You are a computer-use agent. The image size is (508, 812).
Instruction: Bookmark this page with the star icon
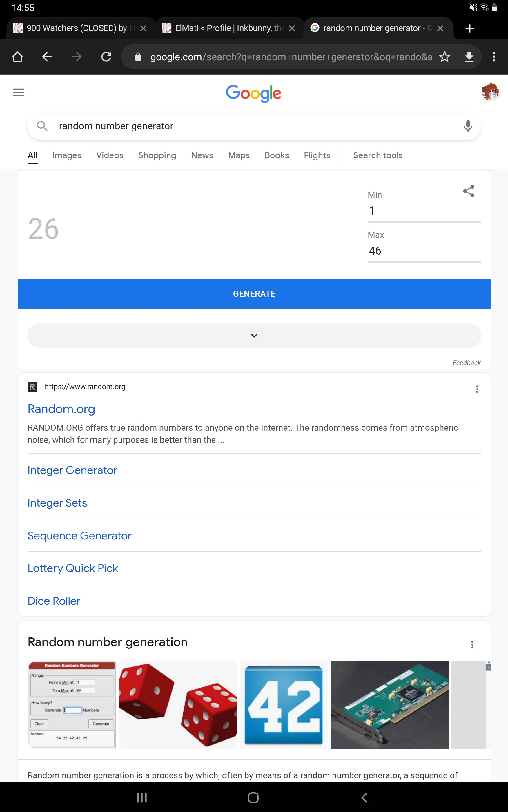(444, 57)
